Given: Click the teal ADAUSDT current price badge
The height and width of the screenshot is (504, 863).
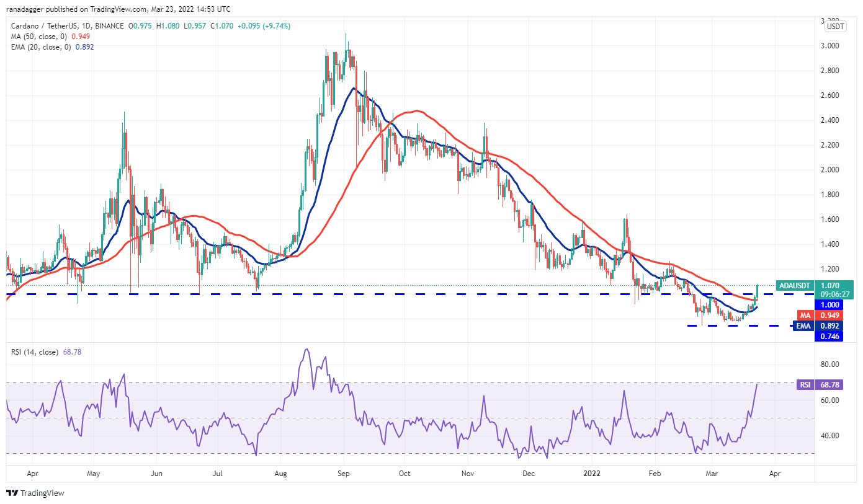Looking at the screenshot, I should tap(796, 286).
